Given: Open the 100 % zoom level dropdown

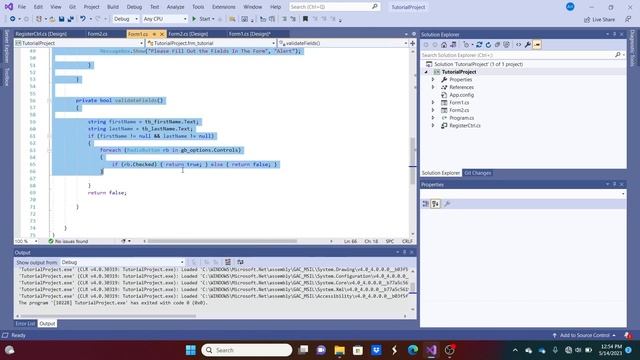Looking at the screenshot, I should click(x=26, y=241).
